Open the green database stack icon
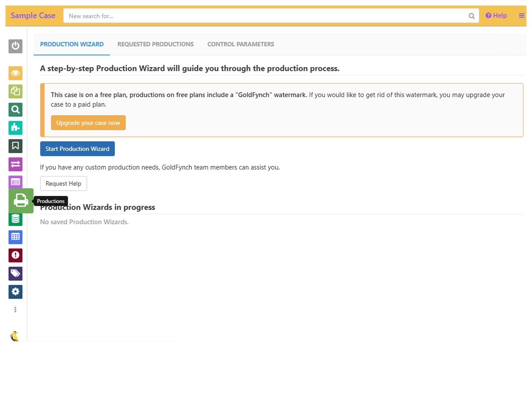Image resolution: width=532 pixels, height=402 pixels. (16, 220)
